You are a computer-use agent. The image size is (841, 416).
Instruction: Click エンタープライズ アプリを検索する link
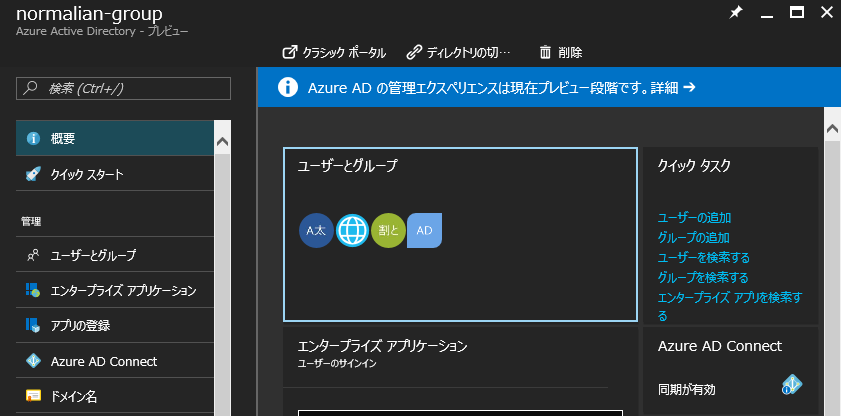730,306
